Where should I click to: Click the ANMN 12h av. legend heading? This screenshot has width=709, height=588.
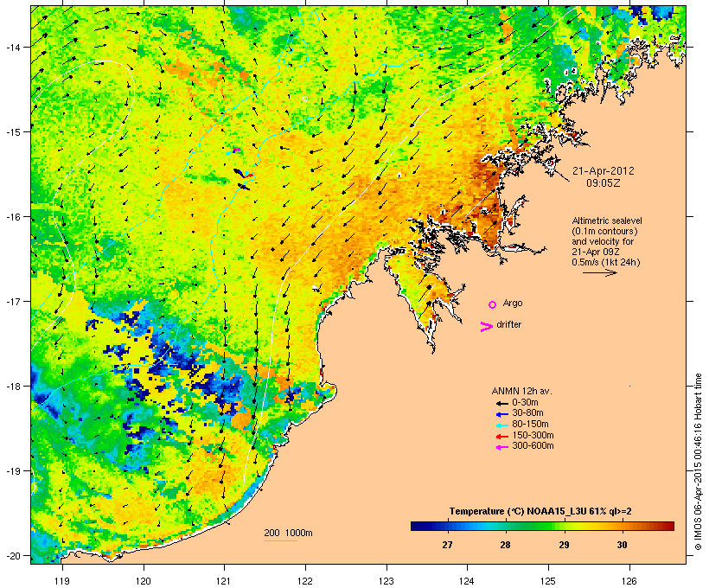521,391
